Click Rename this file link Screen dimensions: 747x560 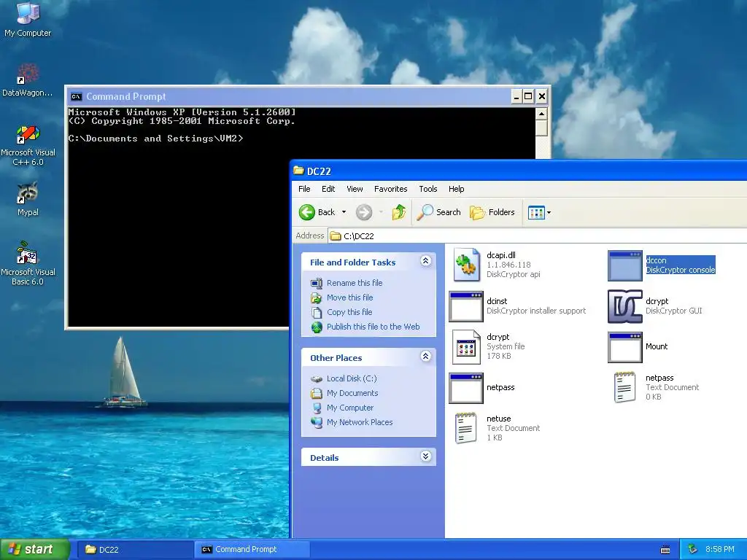[355, 283]
